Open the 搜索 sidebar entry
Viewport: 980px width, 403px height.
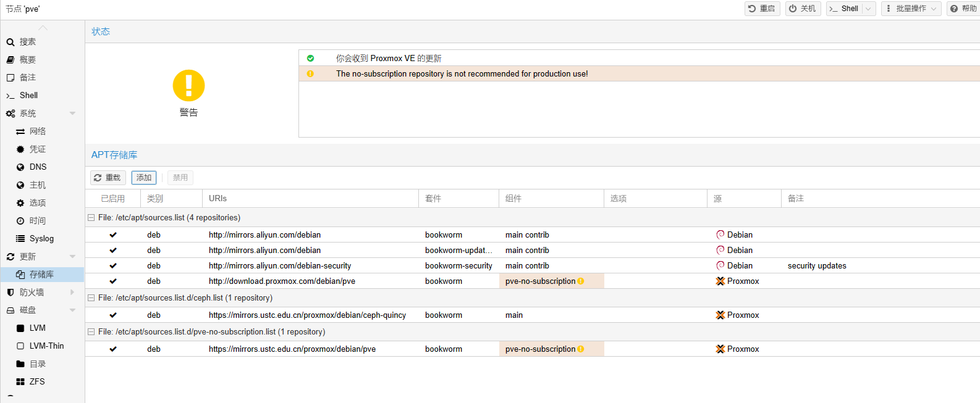(42, 42)
